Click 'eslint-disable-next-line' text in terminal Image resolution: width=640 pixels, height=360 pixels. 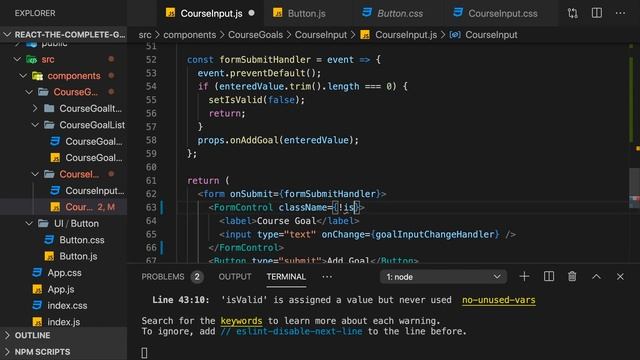(x=299, y=331)
